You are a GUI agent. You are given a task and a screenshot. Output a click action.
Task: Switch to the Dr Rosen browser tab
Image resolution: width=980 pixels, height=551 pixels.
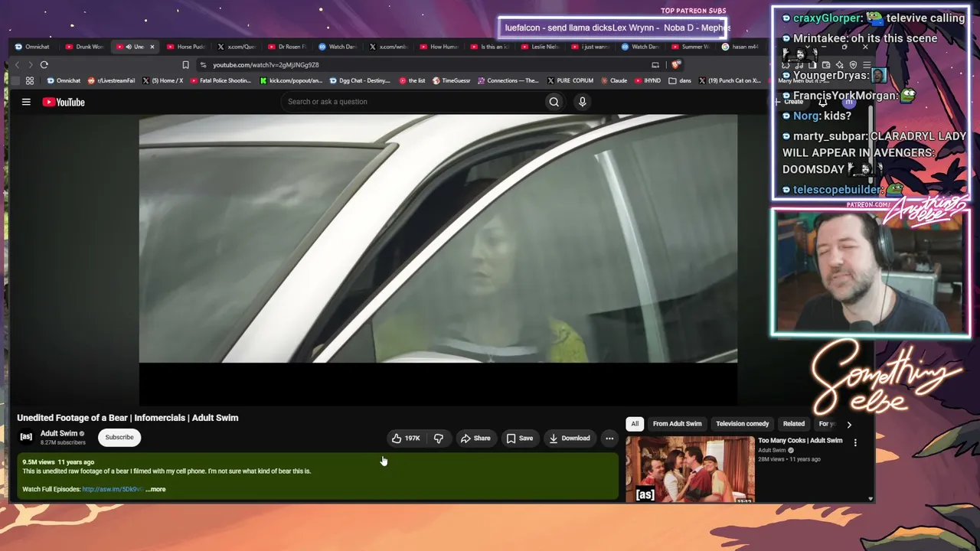pyautogui.click(x=287, y=47)
